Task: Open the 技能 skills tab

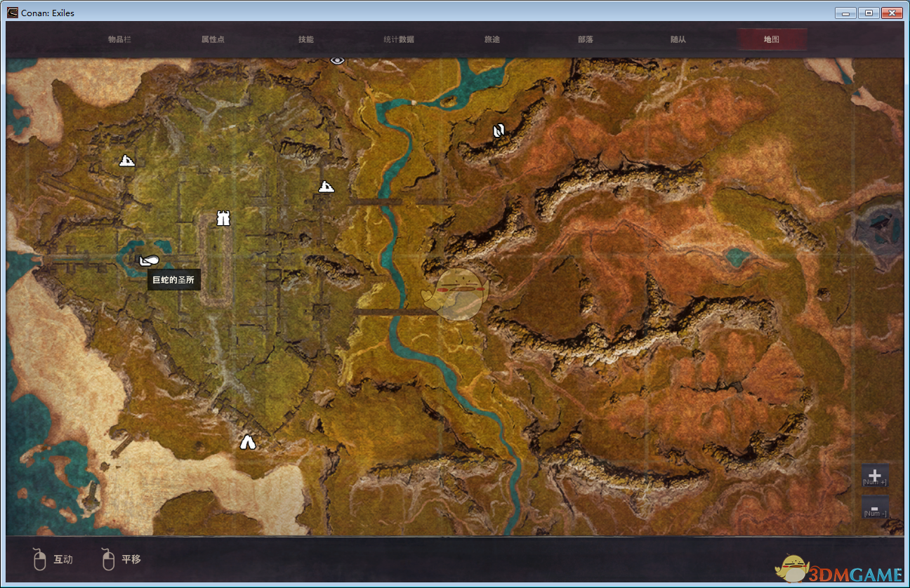Action: [306, 39]
